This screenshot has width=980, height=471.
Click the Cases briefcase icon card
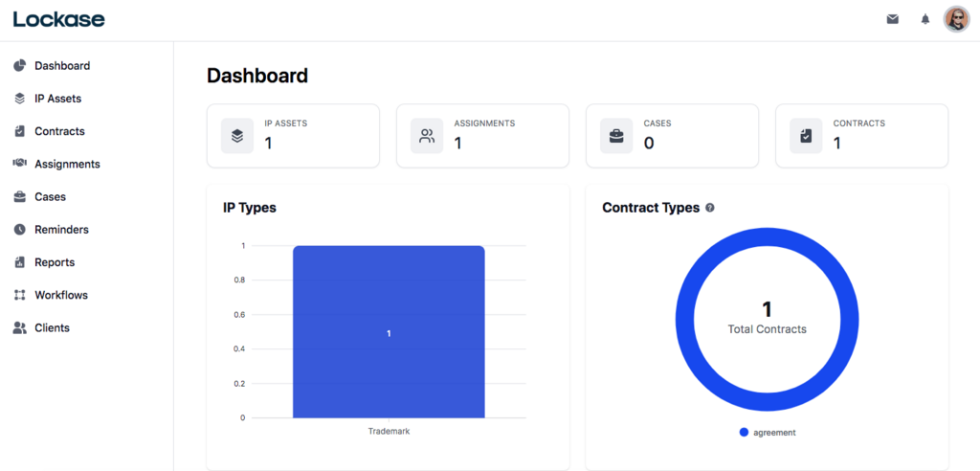[x=616, y=136]
